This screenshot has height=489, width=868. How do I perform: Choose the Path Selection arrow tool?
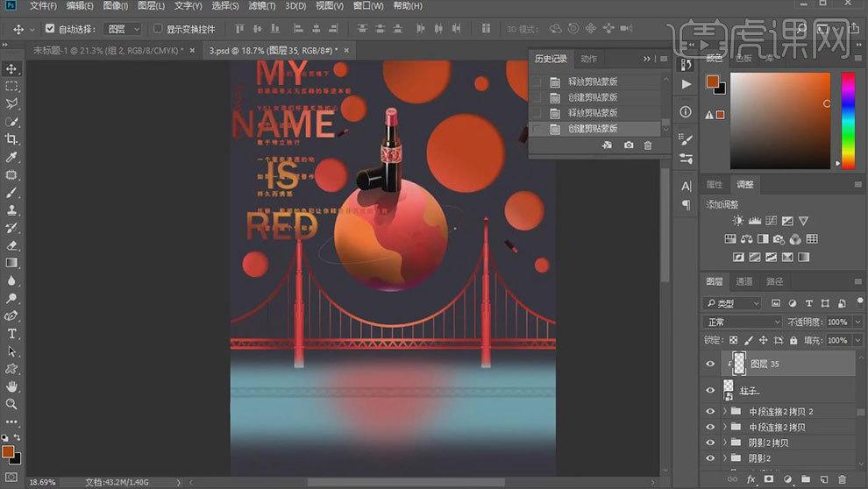[11, 351]
